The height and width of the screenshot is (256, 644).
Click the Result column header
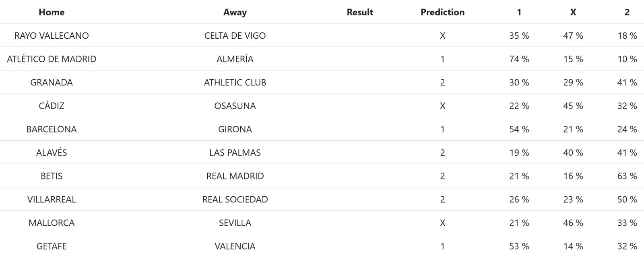click(359, 12)
